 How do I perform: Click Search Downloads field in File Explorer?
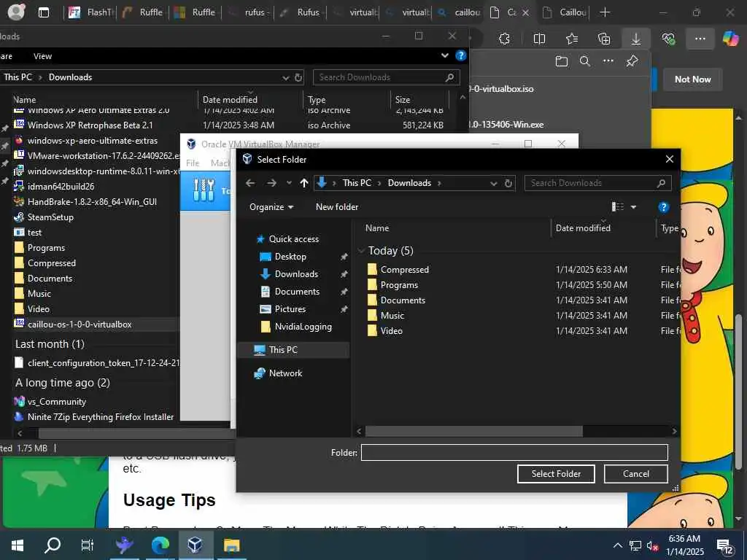(386, 77)
